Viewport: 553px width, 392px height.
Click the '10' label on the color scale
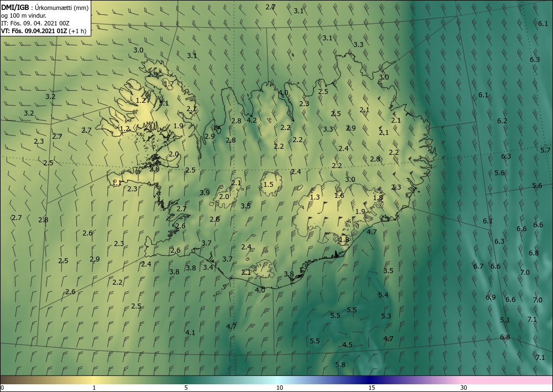click(279, 388)
